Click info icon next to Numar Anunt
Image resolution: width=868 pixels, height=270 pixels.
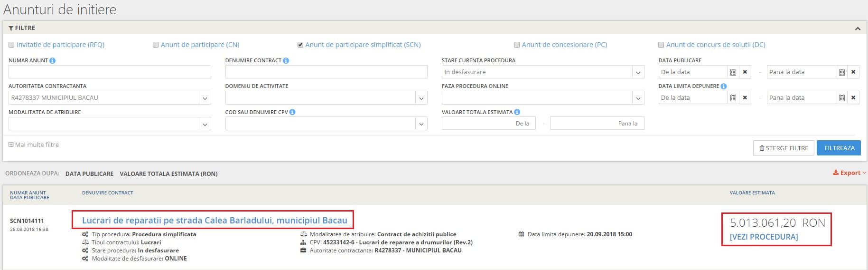point(53,61)
